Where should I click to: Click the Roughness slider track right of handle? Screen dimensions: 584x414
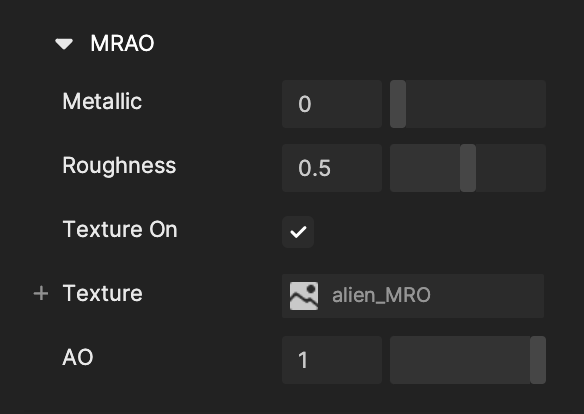tap(511, 168)
